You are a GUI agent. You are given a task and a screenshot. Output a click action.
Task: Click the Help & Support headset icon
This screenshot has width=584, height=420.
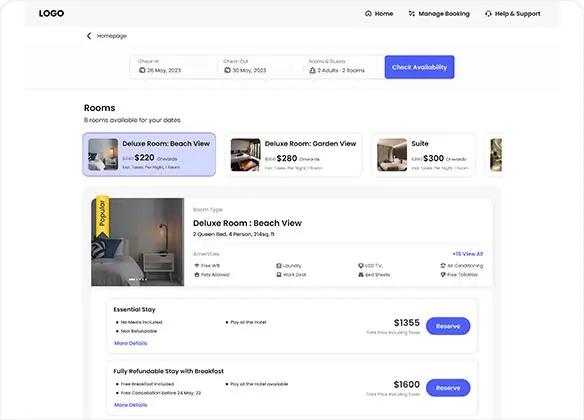pyautogui.click(x=488, y=14)
